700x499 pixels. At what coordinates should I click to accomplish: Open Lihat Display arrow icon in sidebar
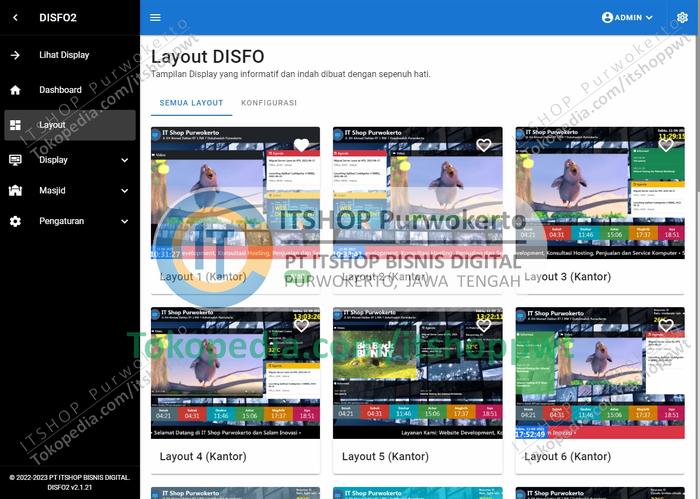click(x=15, y=55)
